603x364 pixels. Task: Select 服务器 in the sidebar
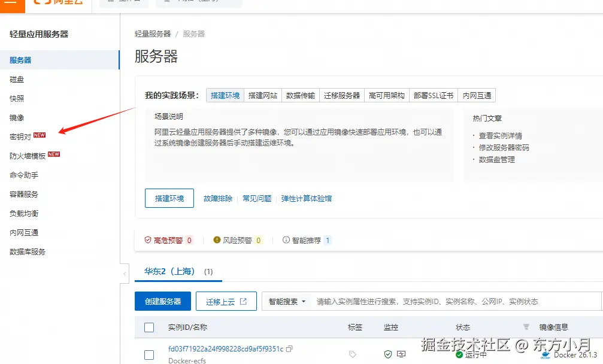pos(60,60)
